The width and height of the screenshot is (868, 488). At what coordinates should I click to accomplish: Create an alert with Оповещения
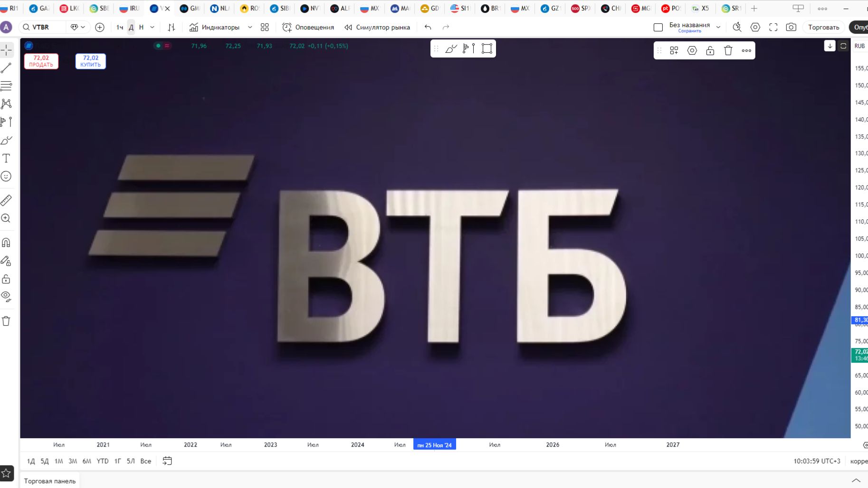tap(308, 27)
